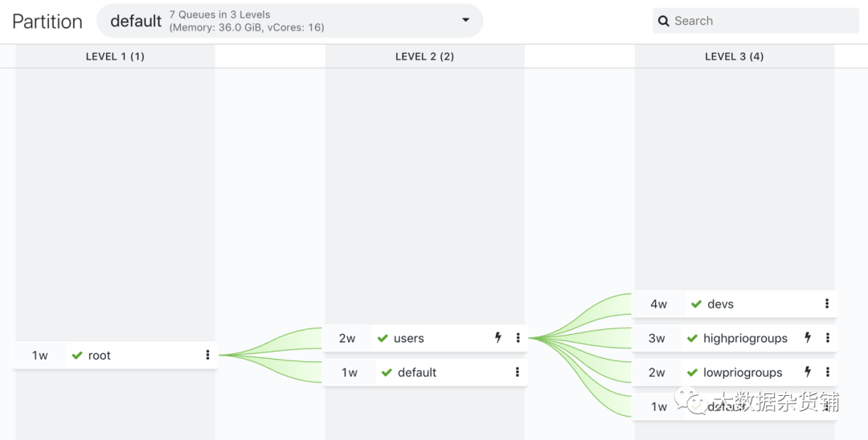Click the green checkmark on root queue
The height and width of the screenshot is (440, 868).
(77, 355)
